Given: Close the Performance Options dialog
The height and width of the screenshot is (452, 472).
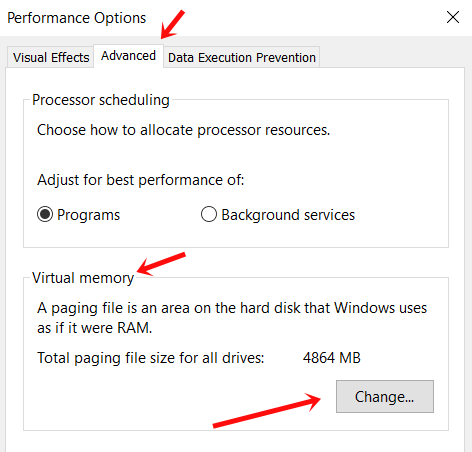Looking at the screenshot, I should click(x=453, y=17).
